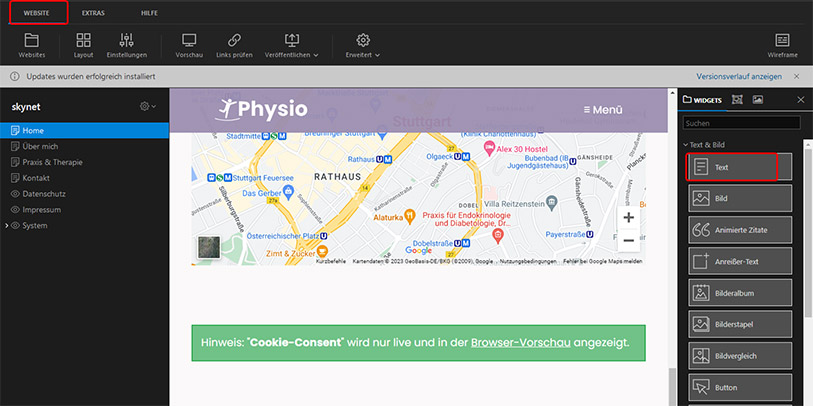Click the Browser-Vorschau link
The image size is (813, 406).
point(521,343)
